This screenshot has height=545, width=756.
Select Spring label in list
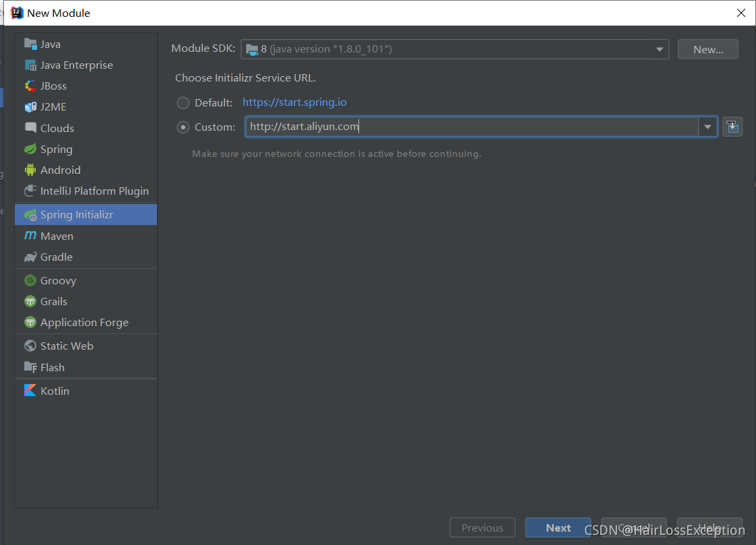point(57,150)
